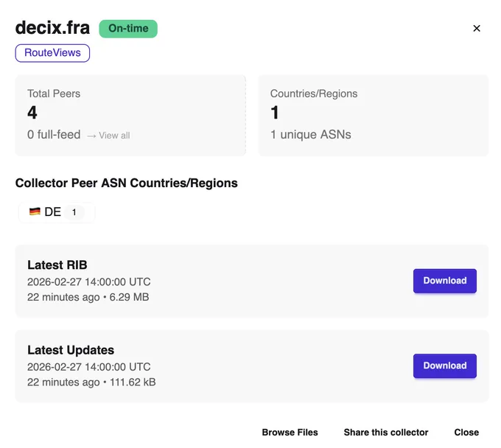Click Collector Peer ASN Countries/Regions heading

(127, 183)
